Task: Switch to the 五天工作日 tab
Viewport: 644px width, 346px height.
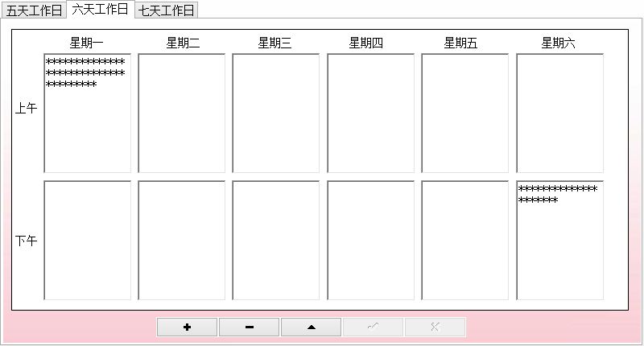Action: [34, 10]
